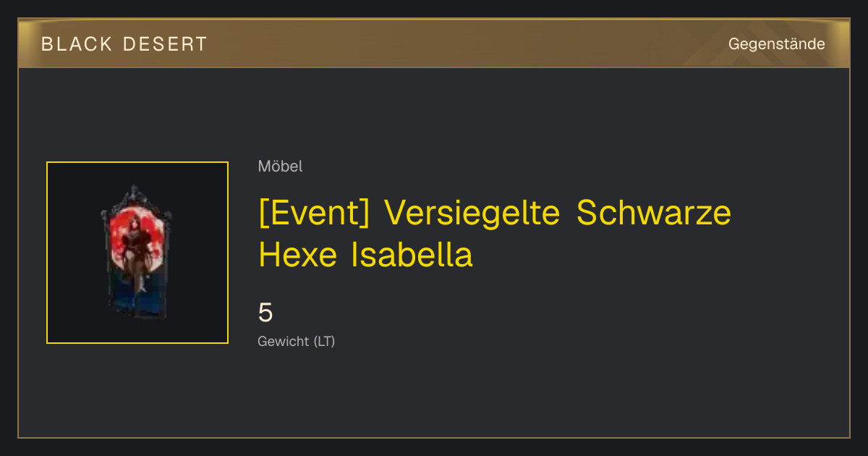Click the Gewicht (LT) label
868x456 pixels.
pos(297,341)
